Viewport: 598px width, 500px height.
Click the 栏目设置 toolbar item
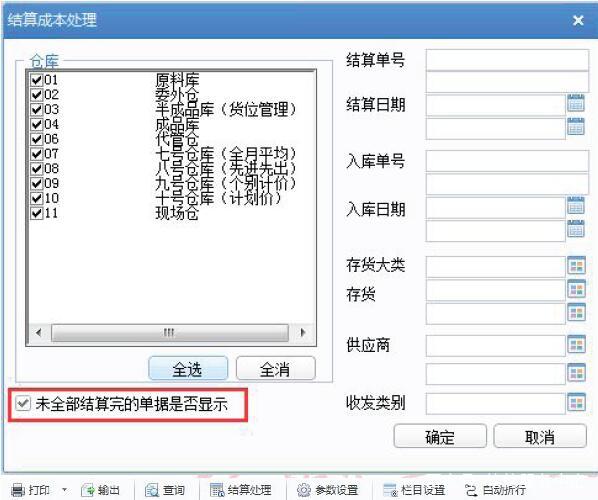(x=414, y=490)
